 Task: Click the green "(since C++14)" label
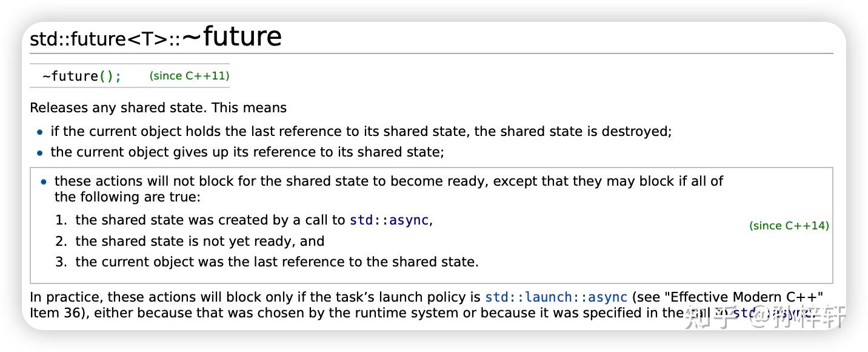pyautogui.click(x=789, y=226)
